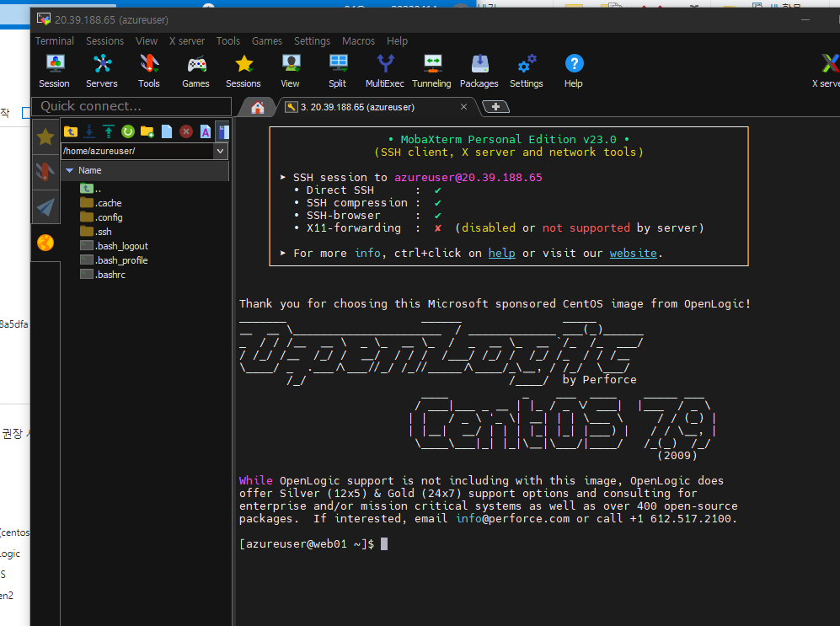
Task: Refresh the SFTP folder listing
Action: click(x=128, y=131)
